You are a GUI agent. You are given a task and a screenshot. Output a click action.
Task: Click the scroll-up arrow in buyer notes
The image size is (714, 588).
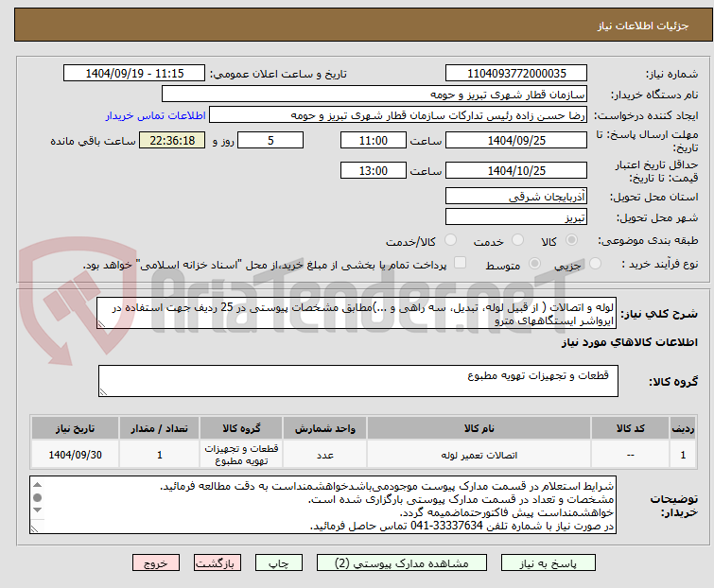[x=38, y=485]
